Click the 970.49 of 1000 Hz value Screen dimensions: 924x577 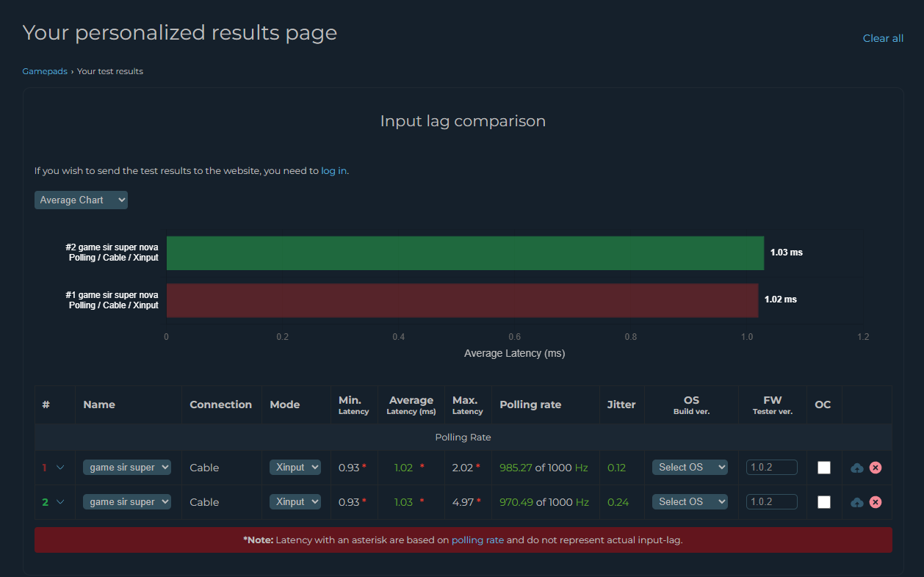pos(544,502)
